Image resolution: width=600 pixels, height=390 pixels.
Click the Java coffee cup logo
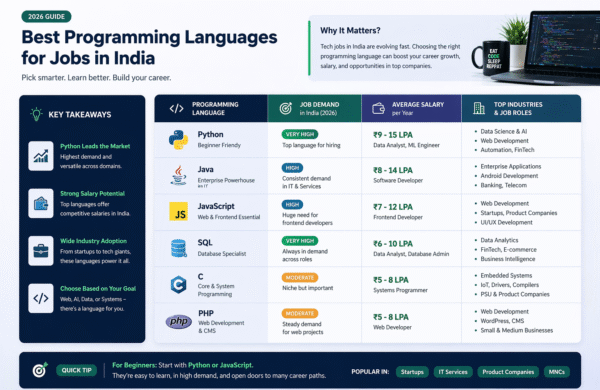[x=178, y=175]
